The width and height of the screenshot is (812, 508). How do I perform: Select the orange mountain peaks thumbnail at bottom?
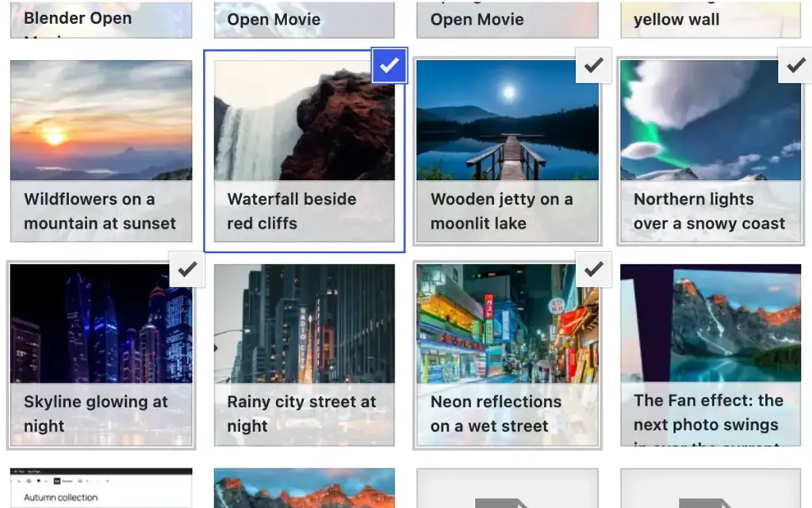(x=304, y=488)
